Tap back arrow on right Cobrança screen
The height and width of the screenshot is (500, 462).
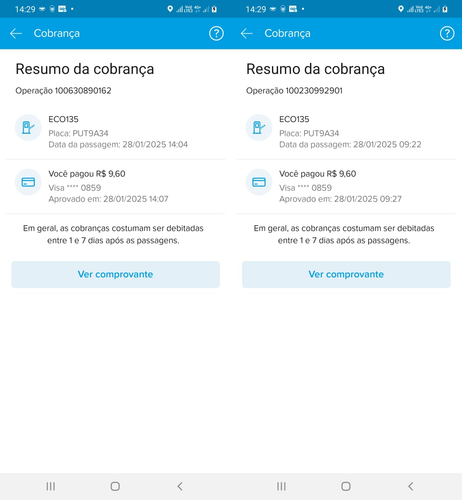tap(246, 33)
